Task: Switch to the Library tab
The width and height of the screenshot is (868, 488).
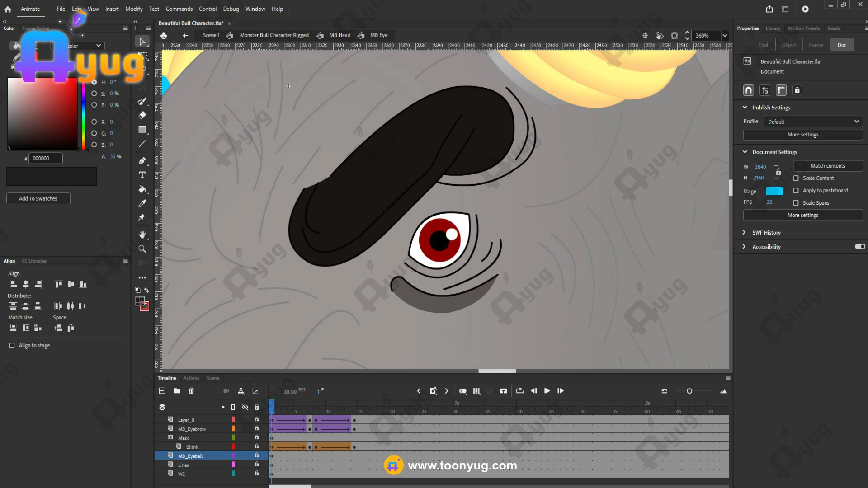Action: click(x=773, y=28)
